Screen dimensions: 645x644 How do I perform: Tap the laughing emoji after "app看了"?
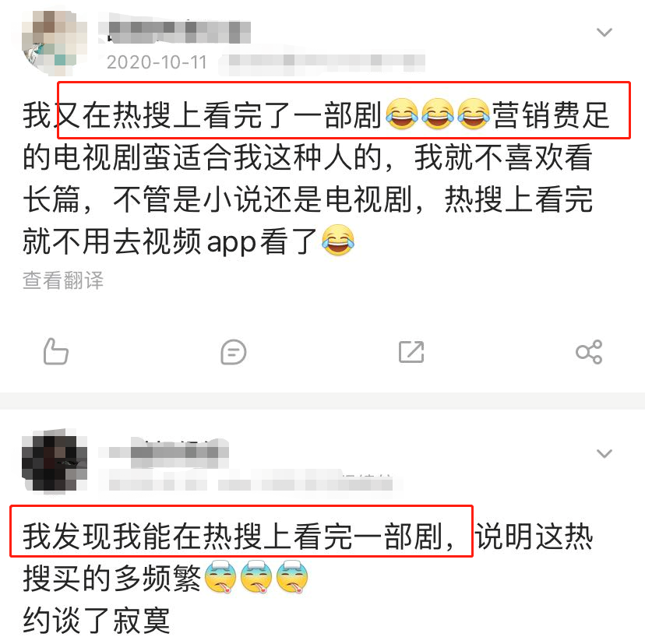point(338,241)
